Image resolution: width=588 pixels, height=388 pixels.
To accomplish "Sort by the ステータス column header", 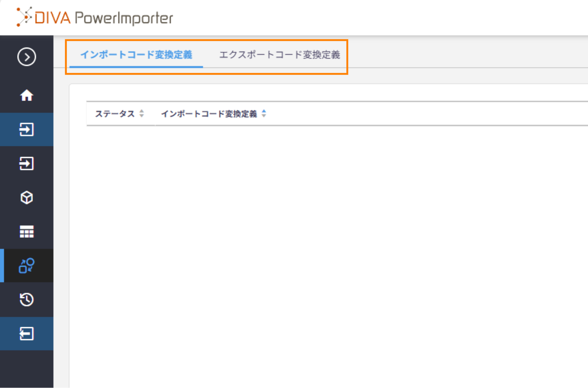I will tap(115, 114).
